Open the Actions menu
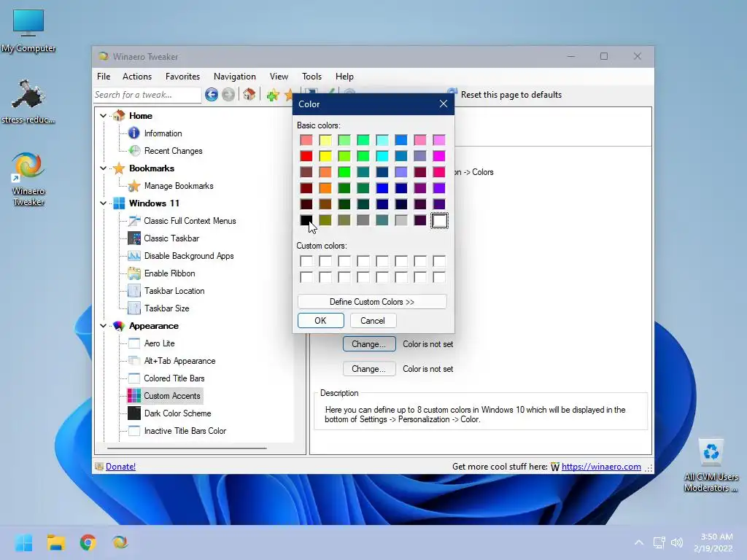Image resolution: width=747 pixels, height=560 pixels. point(136,76)
